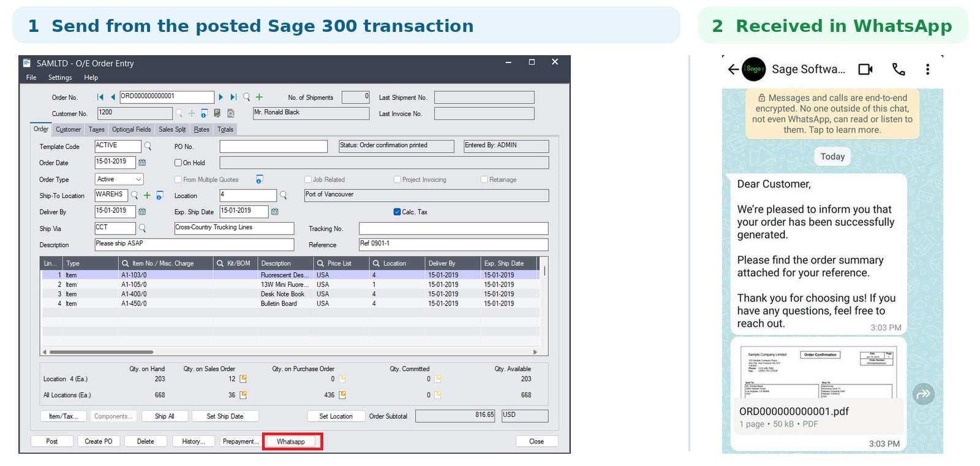
Task: Open the Exp. Ship Date calendar
Action: pyautogui.click(x=275, y=212)
